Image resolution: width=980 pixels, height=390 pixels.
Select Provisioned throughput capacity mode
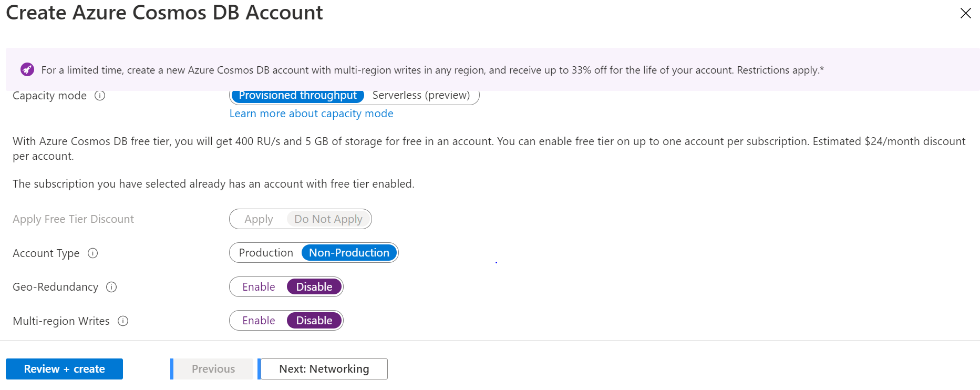click(297, 96)
